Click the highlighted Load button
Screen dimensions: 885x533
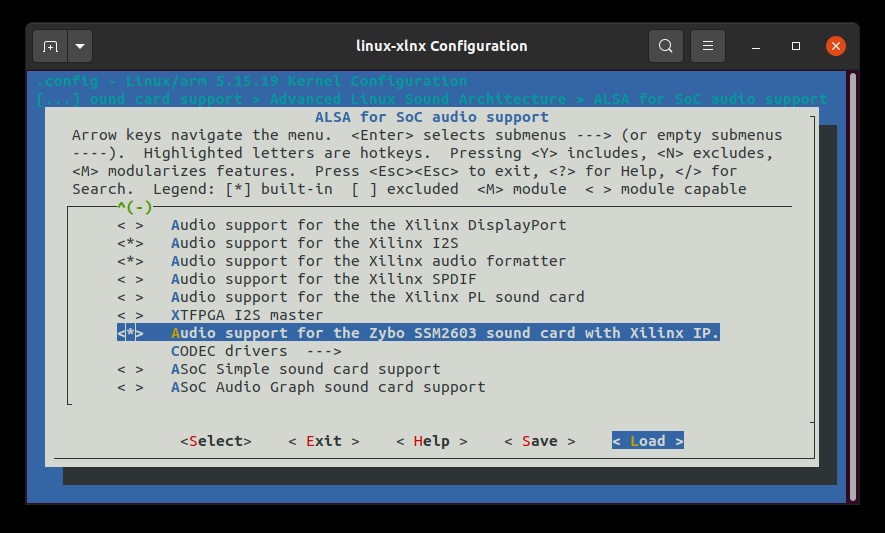point(648,441)
